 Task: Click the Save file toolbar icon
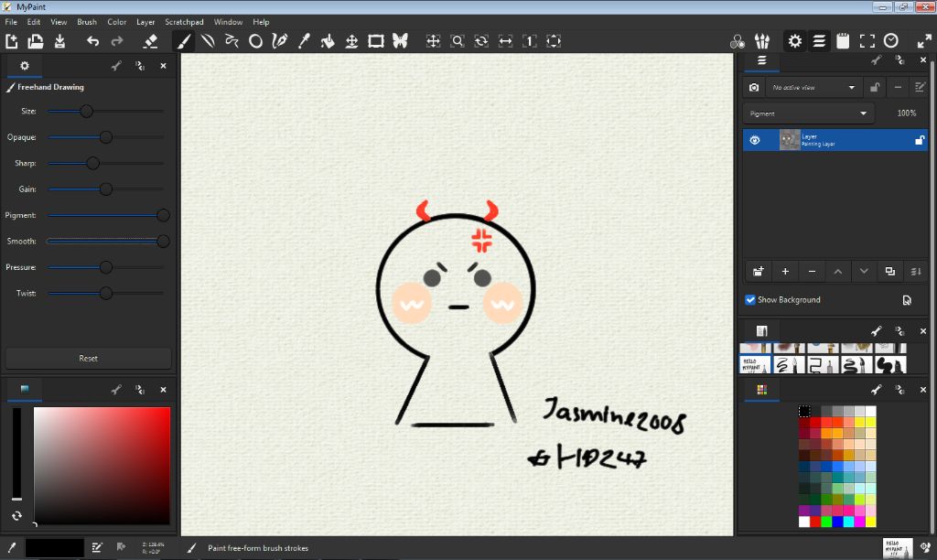point(59,41)
